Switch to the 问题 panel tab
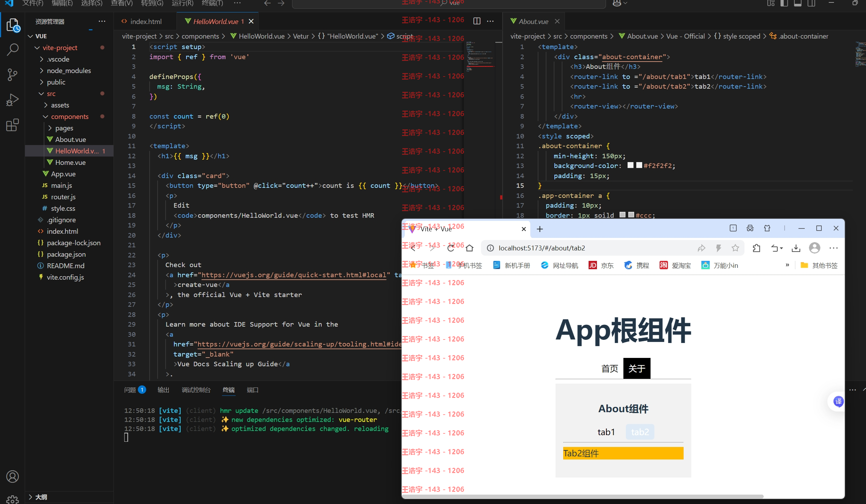This screenshot has width=866, height=504. pyautogui.click(x=135, y=390)
